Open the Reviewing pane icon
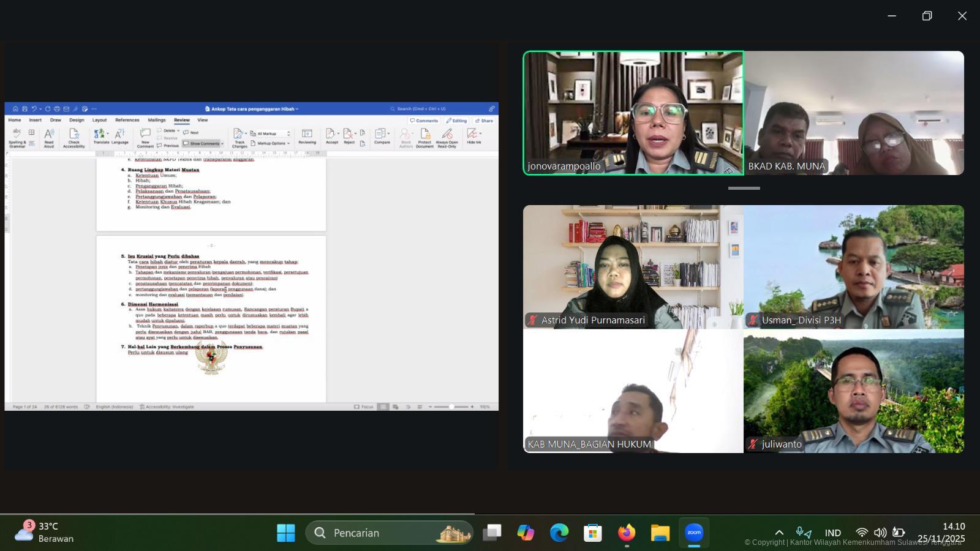 [307, 135]
